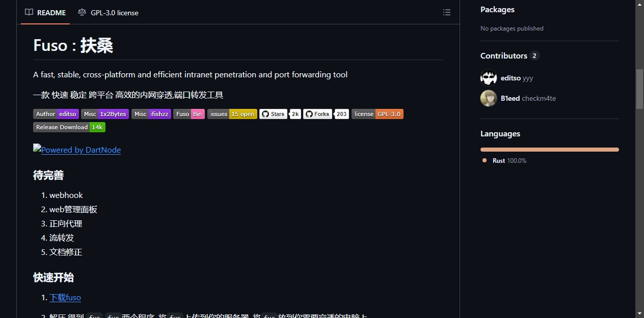Open the Packages heading link
This screenshot has height=318, width=644.
497,9
